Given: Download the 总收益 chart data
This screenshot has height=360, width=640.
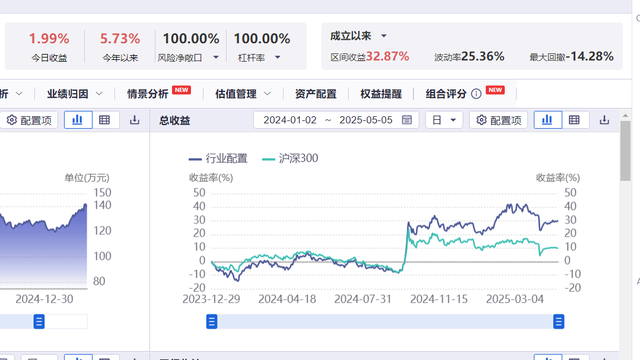Looking at the screenshot, I should click(604, 120).
